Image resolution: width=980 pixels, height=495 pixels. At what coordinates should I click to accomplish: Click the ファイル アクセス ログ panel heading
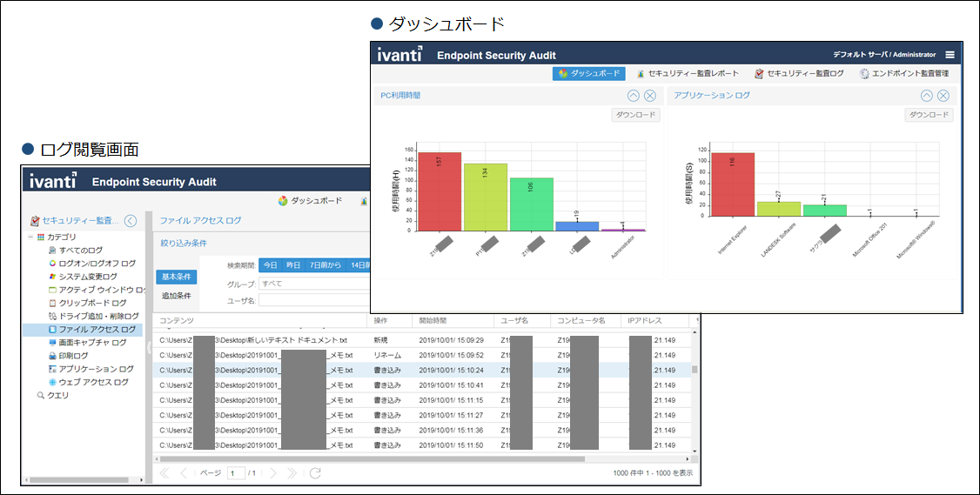click(200, 221)
